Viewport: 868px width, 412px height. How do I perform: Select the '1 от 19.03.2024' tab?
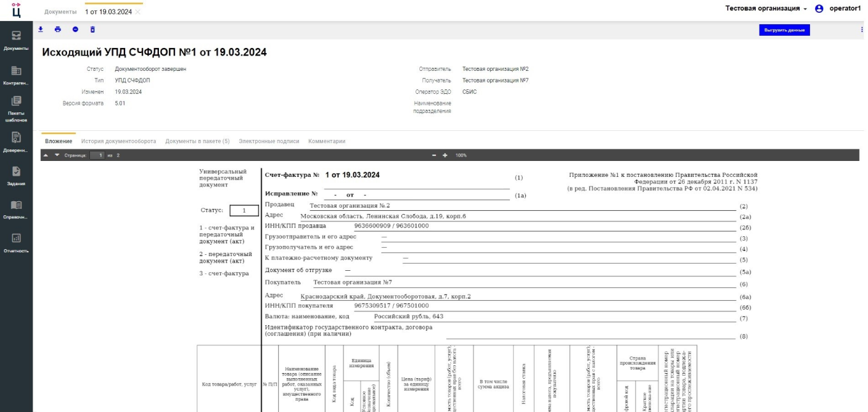(108, 11)
